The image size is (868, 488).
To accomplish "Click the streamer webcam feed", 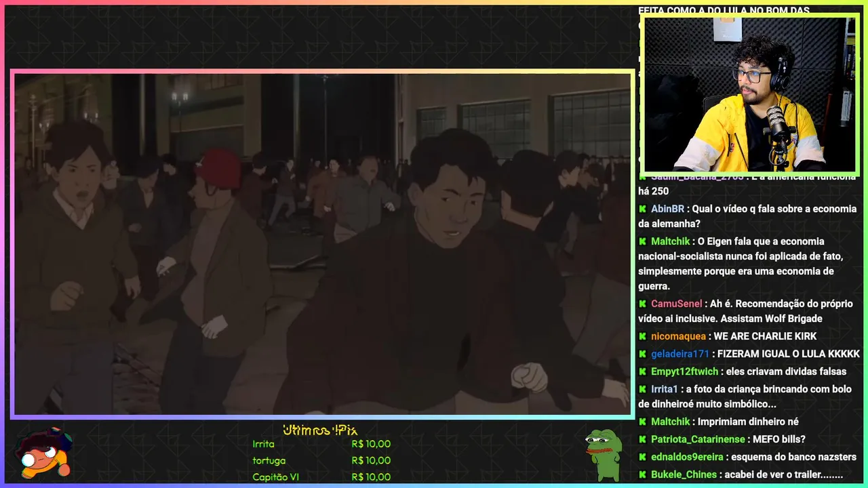I will click(x=749, y=94).
